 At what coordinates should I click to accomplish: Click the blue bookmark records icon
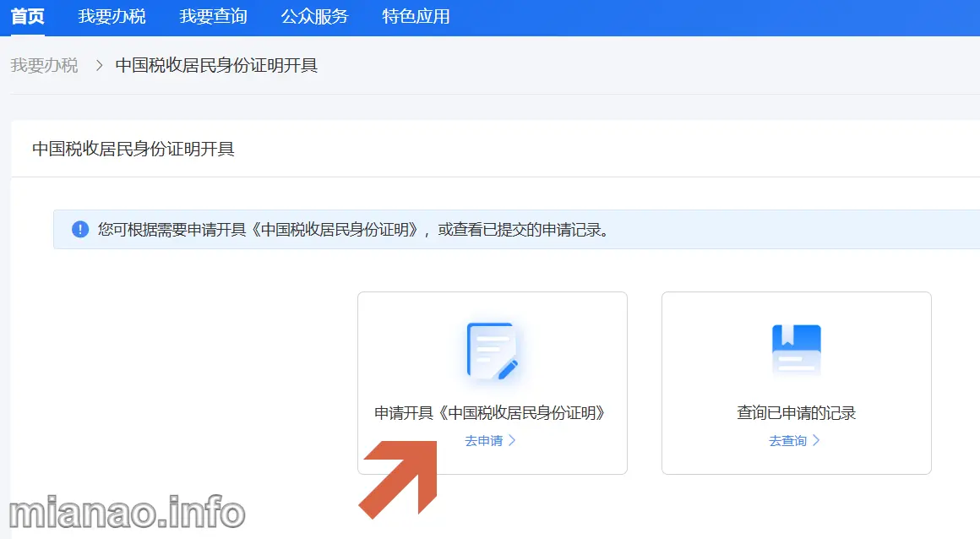coord(796,350)
